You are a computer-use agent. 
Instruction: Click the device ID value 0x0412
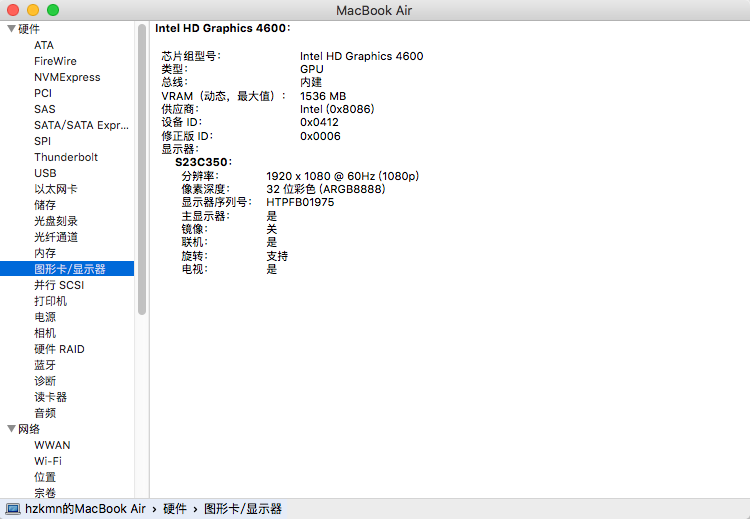[x=319, y=122]
